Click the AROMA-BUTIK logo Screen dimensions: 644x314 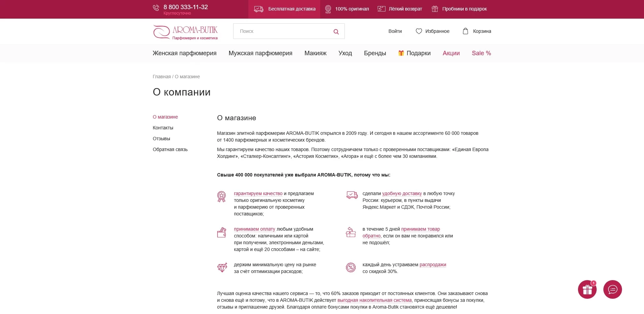185,33
